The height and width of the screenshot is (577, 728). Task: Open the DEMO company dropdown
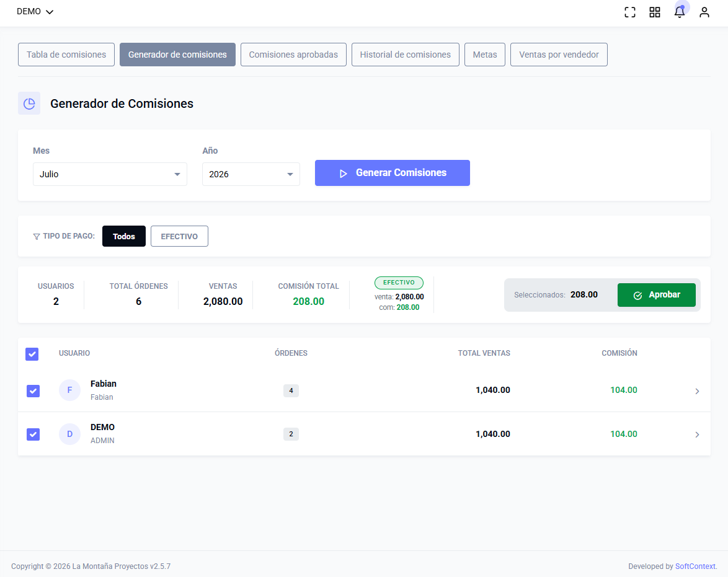click(x=35, y=12)
